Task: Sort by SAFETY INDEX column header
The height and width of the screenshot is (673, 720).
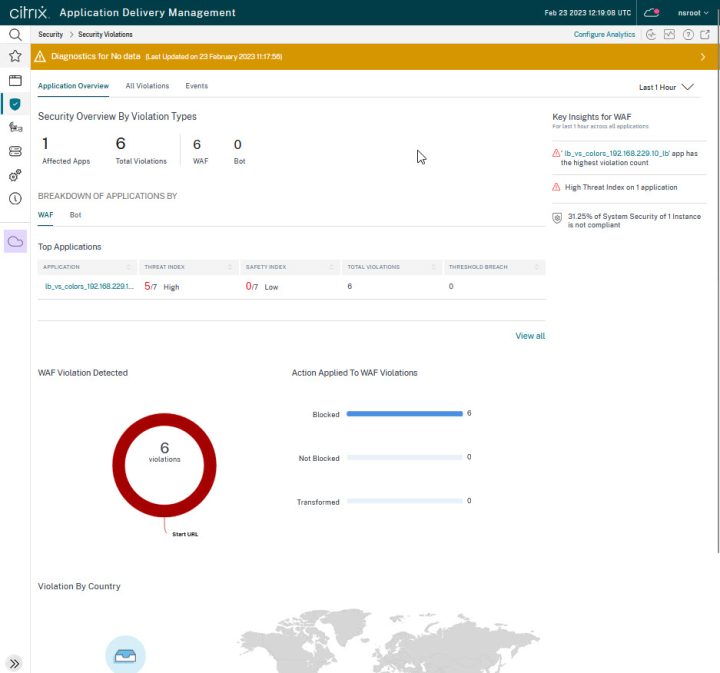Action: coord(290,267)
